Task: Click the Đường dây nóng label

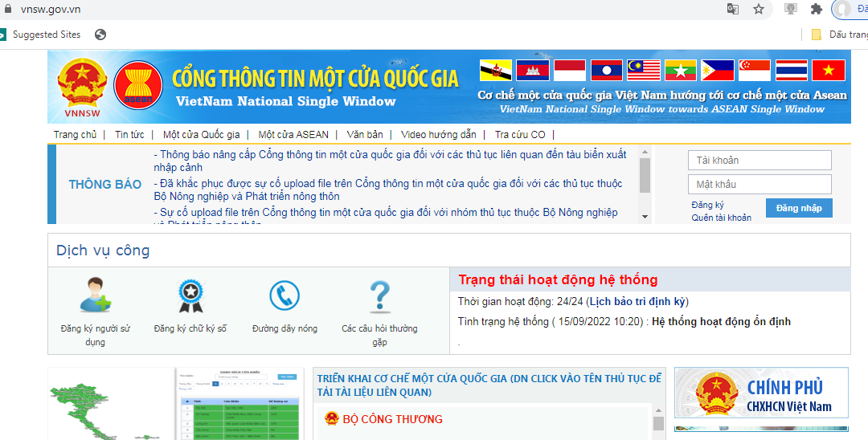Action: point(285,328)
